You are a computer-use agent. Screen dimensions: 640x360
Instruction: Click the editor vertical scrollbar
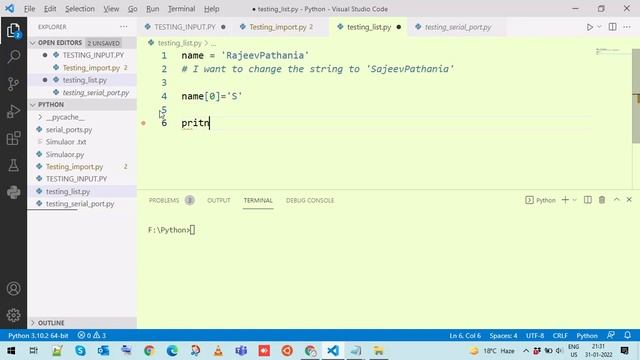(x=636, y=96)
